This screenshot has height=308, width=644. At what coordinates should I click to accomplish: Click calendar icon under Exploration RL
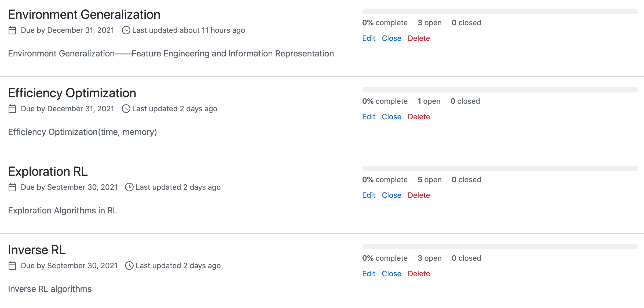coord(12,187)
